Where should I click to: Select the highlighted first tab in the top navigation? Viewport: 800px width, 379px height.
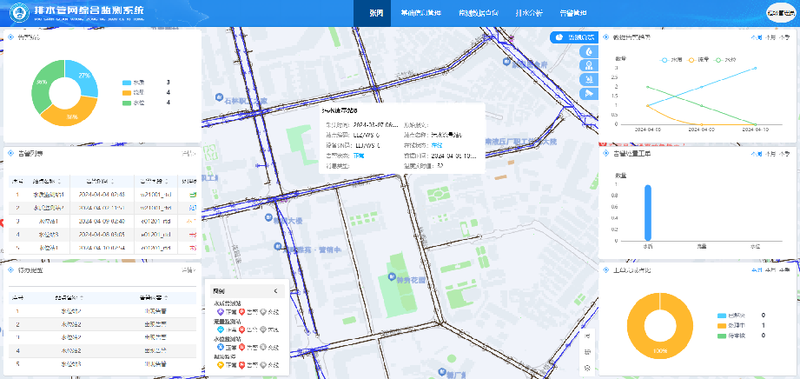(x=372, y=13)
